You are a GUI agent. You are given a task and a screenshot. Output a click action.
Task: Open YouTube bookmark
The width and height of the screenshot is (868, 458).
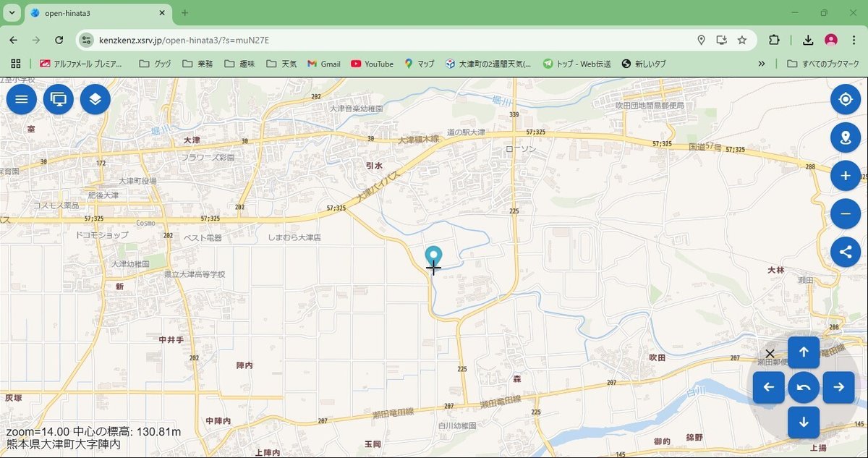click(372, 64)
